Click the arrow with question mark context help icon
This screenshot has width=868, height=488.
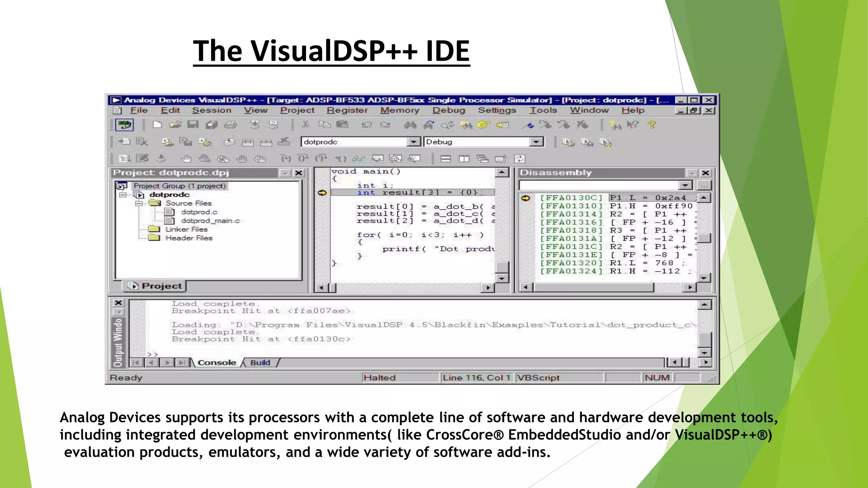tap(633, 125)
